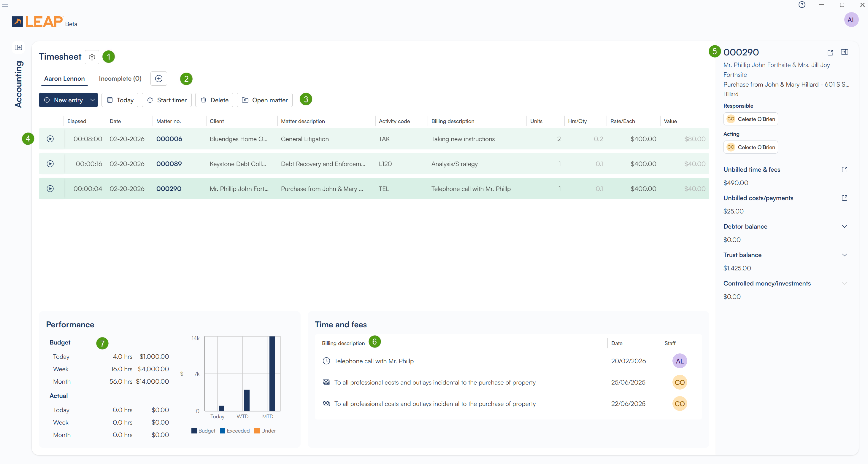This screenshot has height=464, width=868.
Task: Open Unbilled costs/payments popout icon
Action: click(x=844, y=198)
